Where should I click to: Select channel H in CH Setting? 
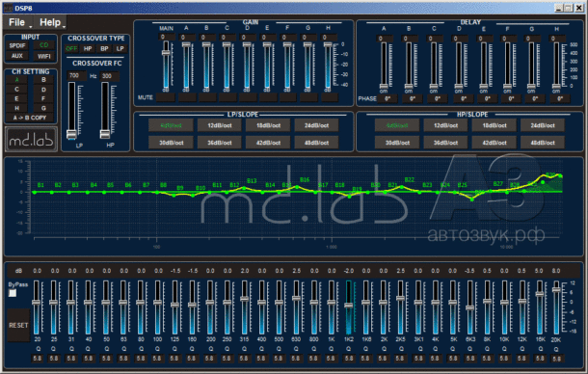click(x=17, y=108)
